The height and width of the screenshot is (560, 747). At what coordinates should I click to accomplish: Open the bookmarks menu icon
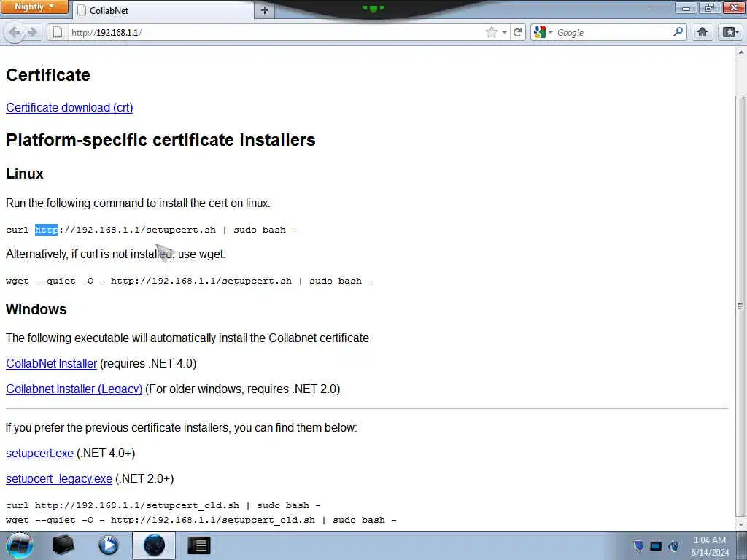pos(729,32)
